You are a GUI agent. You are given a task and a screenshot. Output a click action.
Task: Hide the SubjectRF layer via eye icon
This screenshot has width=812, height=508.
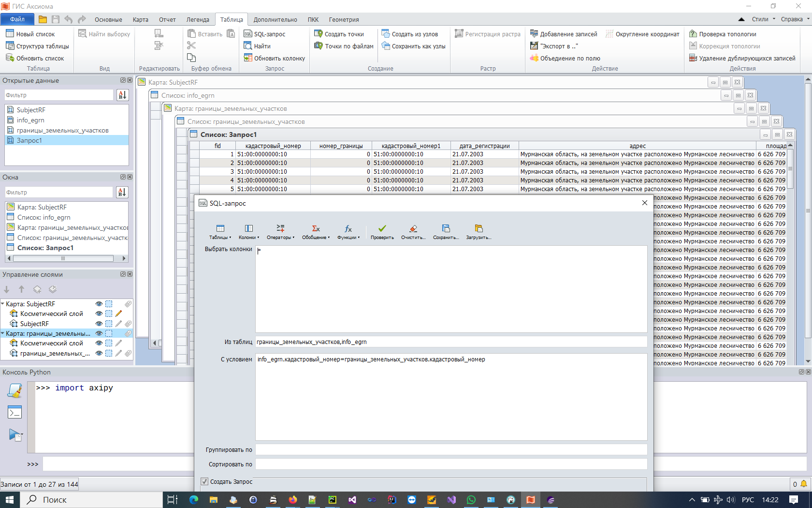(x=99, y=324)
